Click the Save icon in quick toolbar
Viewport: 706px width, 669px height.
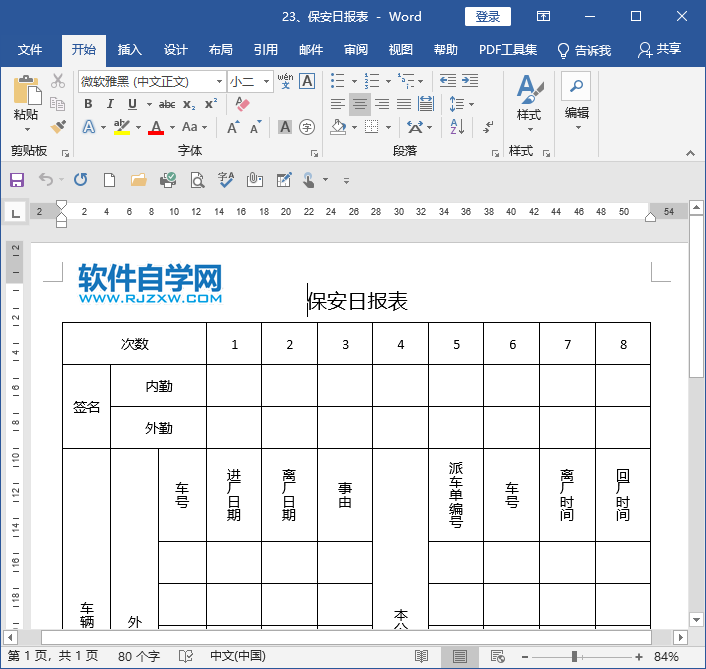[17, 180]
